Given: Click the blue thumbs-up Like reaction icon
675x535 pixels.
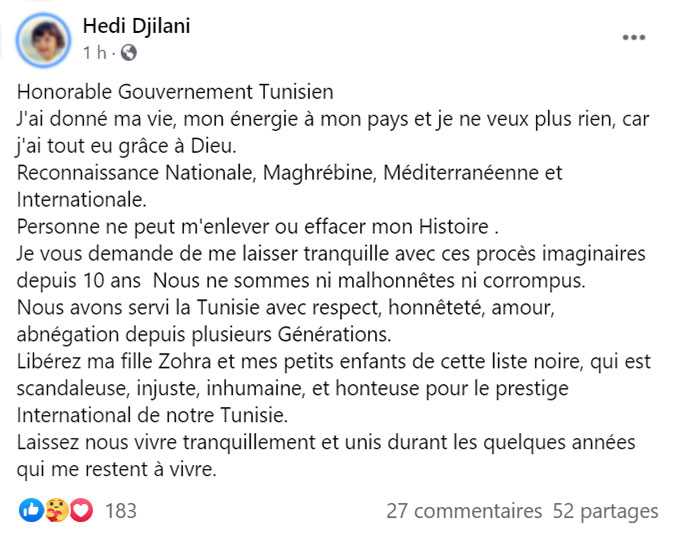Looking at the screenshot, I should pyautogui.click(x=31, y=510).
